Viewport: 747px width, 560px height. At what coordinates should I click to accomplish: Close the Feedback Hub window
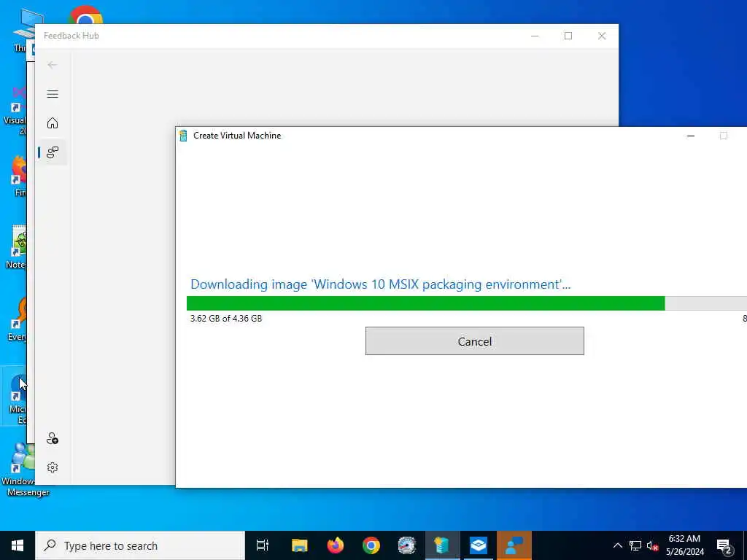click(602, 36)
